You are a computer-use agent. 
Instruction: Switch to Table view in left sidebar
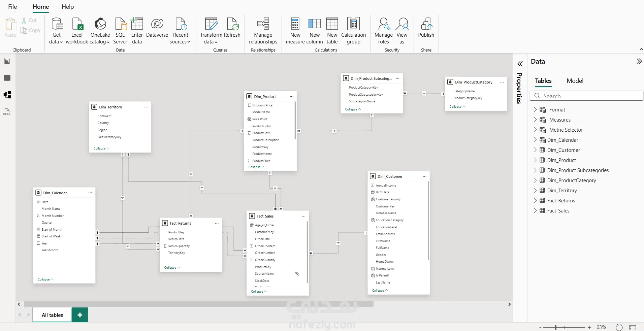[7, 78]
